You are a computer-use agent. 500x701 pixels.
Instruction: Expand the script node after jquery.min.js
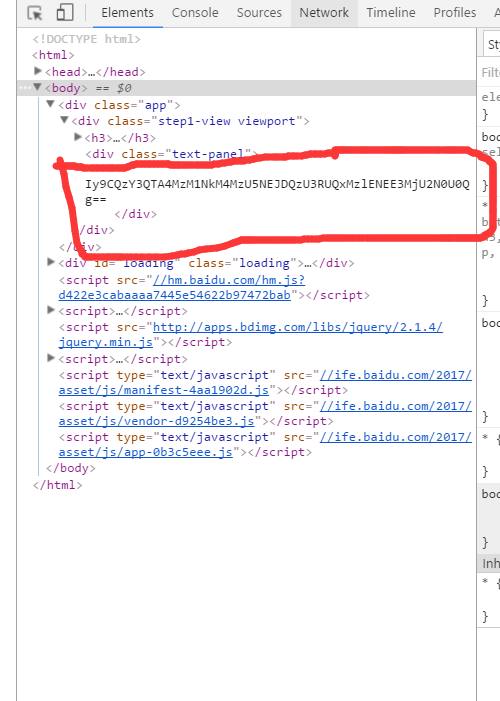pos(51,358)
